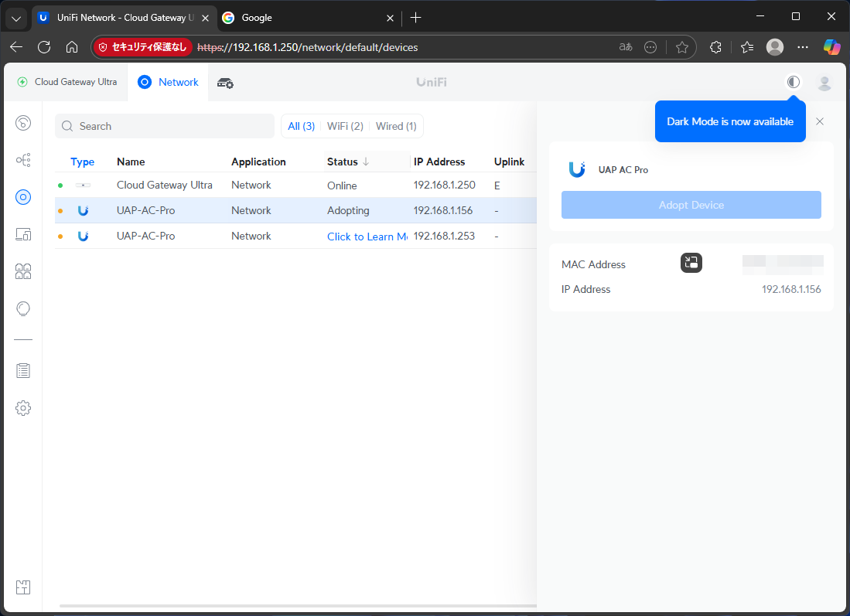This screenshot has width=850, height=616.
Task: Open the Logs list icon in sidebar
Action: click(x=23, y=370)
